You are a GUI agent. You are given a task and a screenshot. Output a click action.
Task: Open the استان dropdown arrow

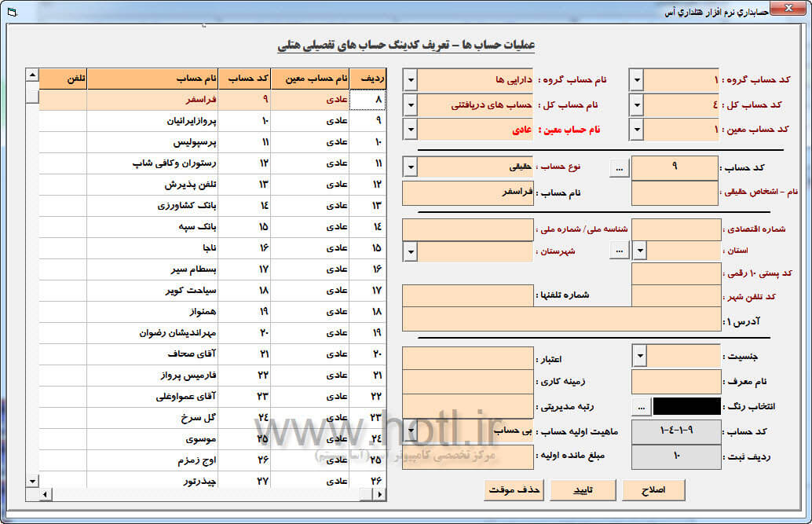tap(639, 251)
